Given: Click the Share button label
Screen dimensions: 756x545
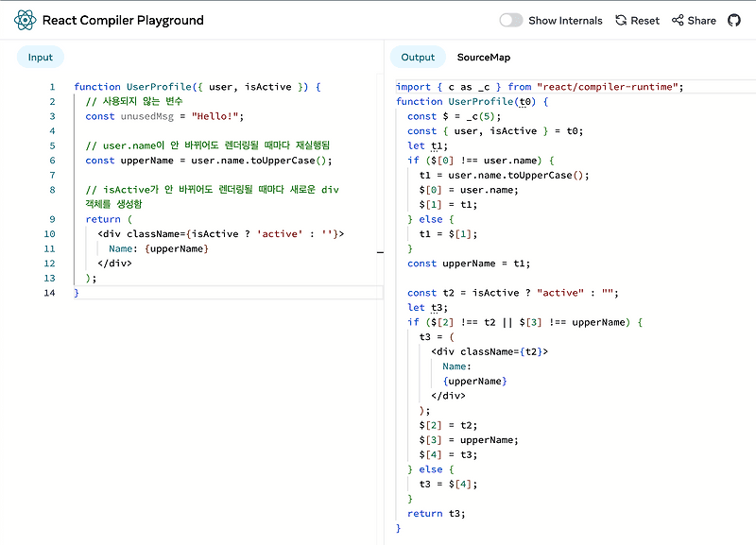Looking at the screenshot, I should click(x=701, y=21).
